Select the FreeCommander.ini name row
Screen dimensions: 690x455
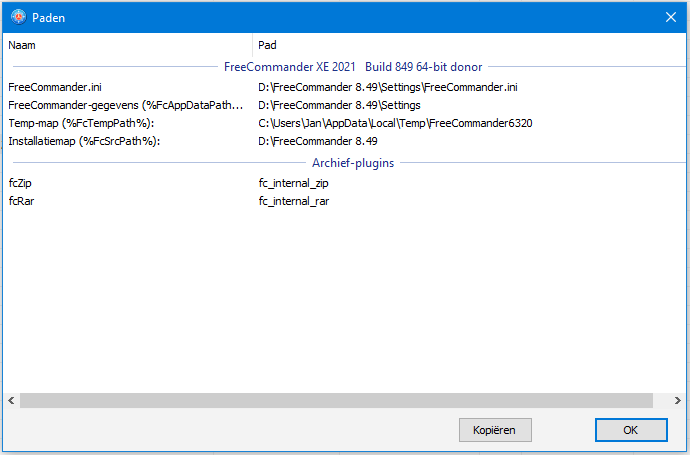point(55,87)
